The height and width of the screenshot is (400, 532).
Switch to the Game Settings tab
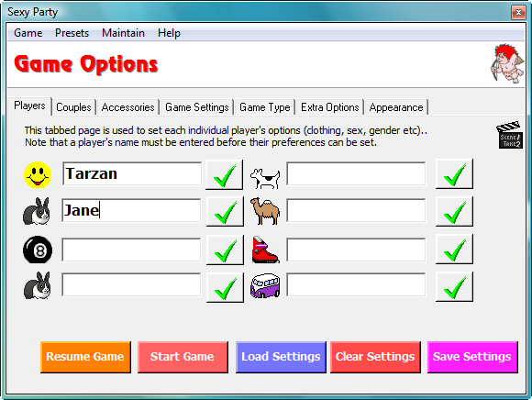coord(197,107)
